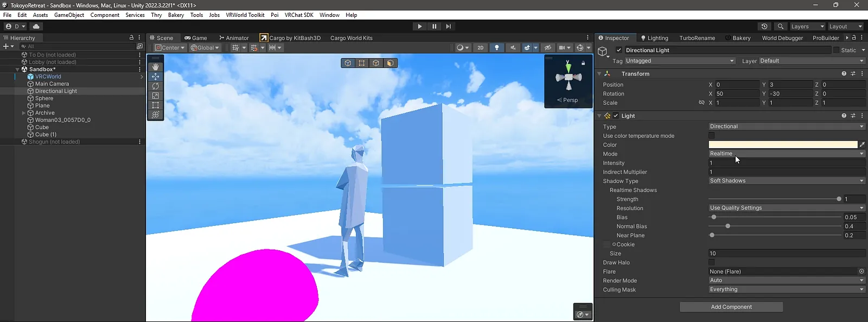The height and width of the screenshot is (322, 868).
Task: Open Light Type Directional dropdown
Action: coord(787,127)
